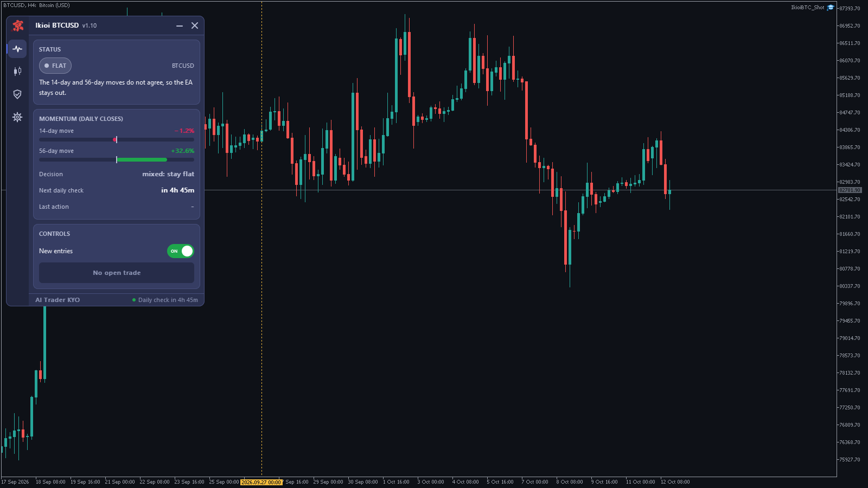Screen dimensions: 868x488
Task: Click the status explanation about 14-day and 56-day moves
Action: [x=116, y=87]
